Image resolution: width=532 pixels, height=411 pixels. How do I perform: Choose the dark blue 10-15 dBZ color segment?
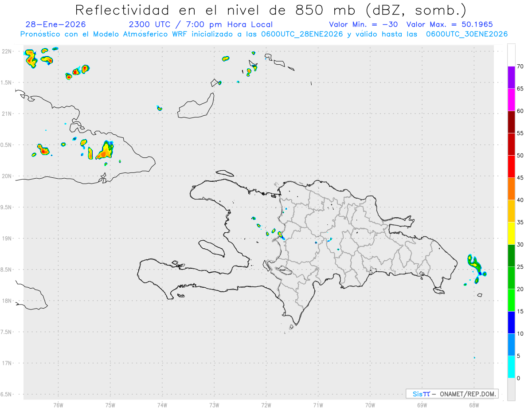(x=511, y=322)
